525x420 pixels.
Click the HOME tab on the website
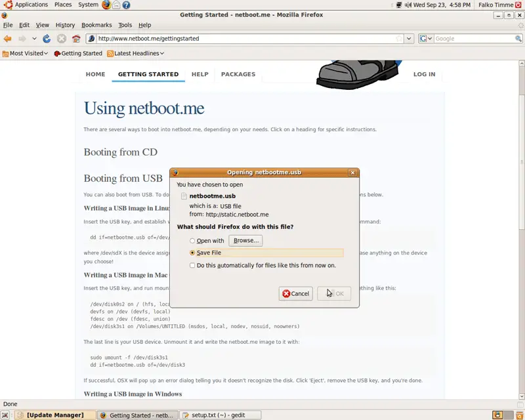pos(95,74)
